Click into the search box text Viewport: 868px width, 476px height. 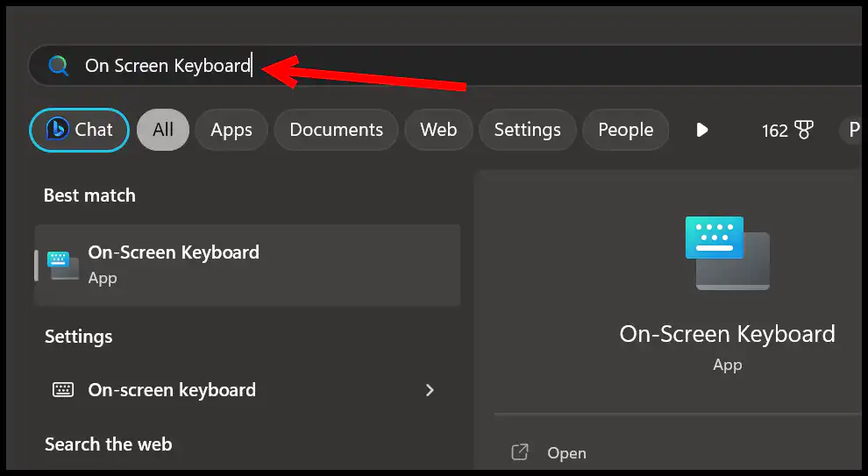click(x=167, y=66)
